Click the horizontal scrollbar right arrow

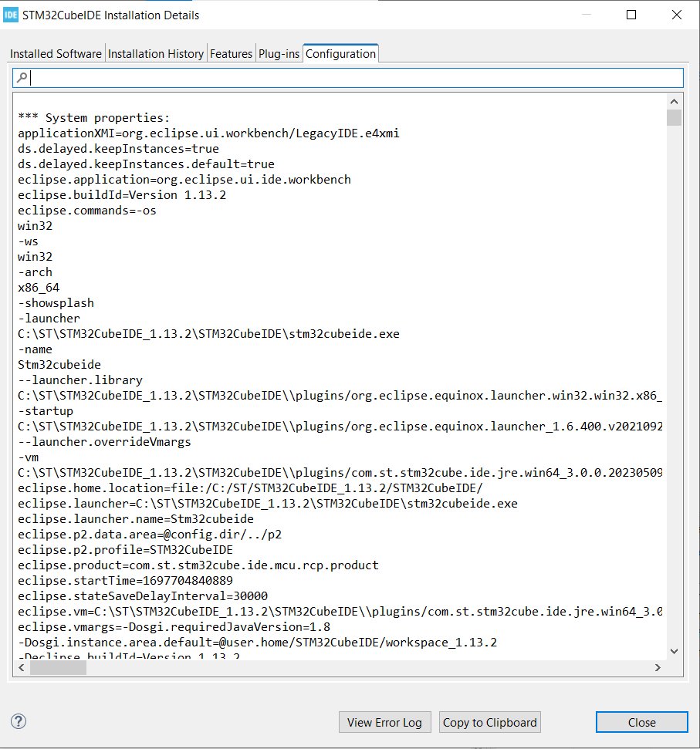click(x=658, y=668)
